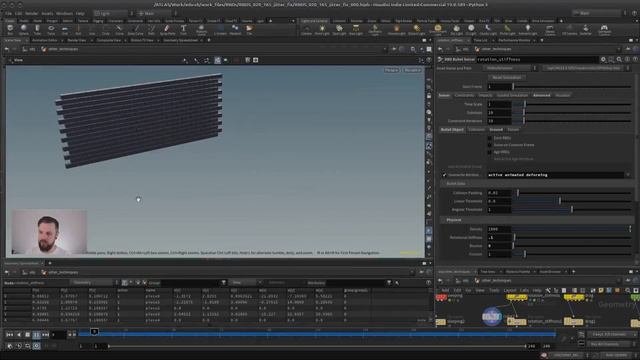
Task: Open the Layout menu in network editor
Action: [x=509, y=290]
